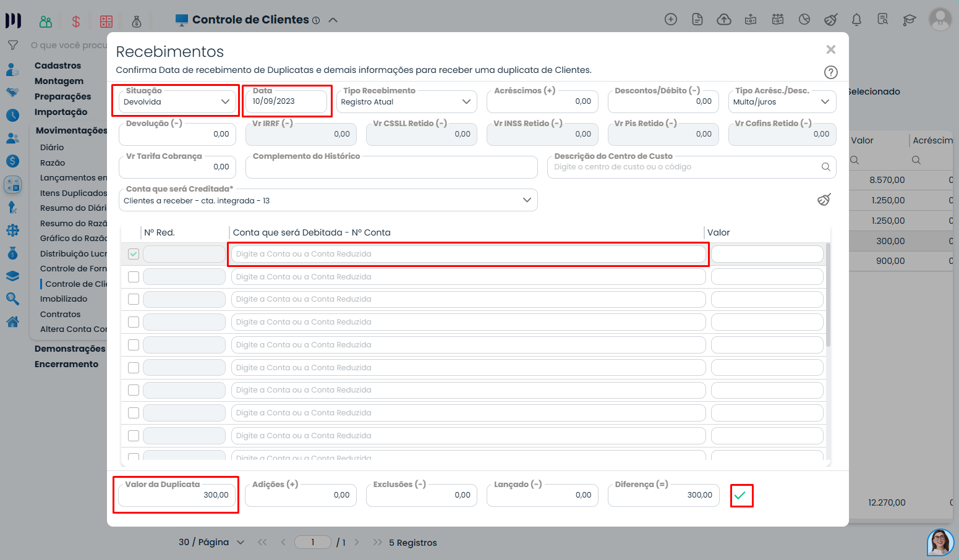Click the broom clear icon in Recebimentos dialog
The width and height of the screenshot is (959, 560).
click(x=824, y=200)
